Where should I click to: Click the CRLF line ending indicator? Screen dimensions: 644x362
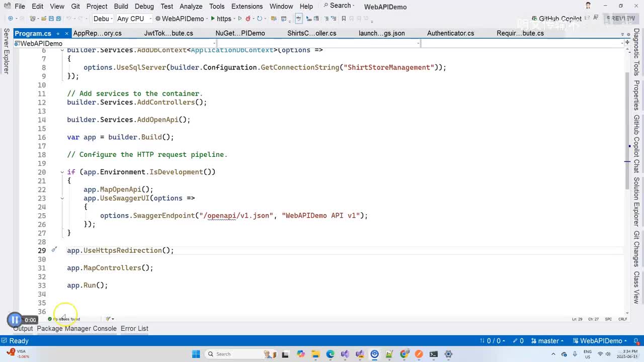pyautogui.click(x=623, y=319)
